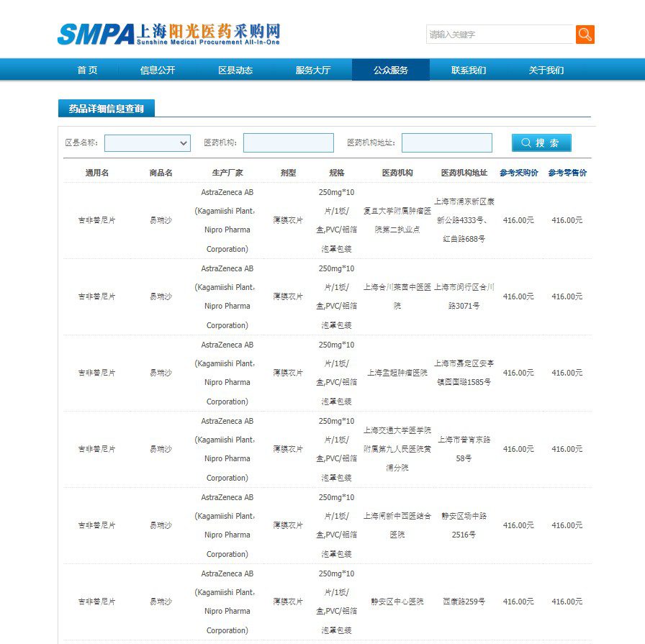Focus the 医药机构 input field
The image size is (645, 644).
pos(289,142)
